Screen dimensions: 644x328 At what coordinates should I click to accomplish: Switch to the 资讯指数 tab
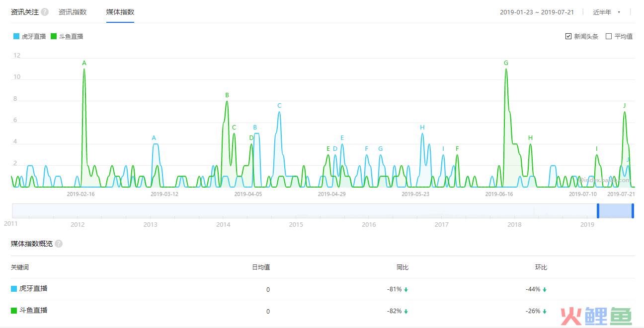(73, 12)
